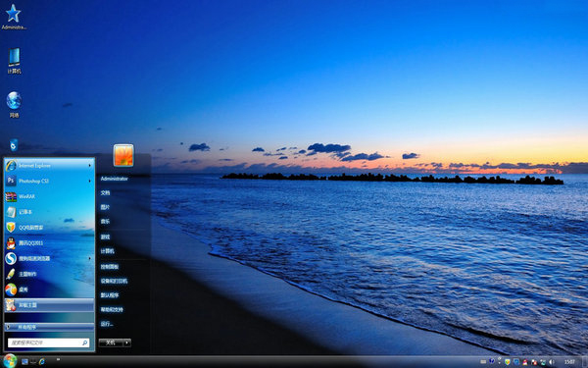Click the quick-launch icon between Show Desktop and Internet Explorer
The height and width of the screenshot is (368, 588).
click(33, 361)
